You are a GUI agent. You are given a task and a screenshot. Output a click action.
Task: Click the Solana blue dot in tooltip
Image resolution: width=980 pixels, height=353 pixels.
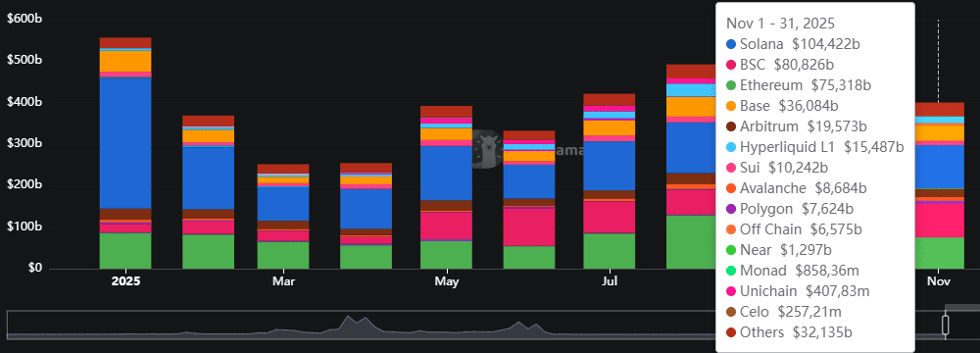[x=731, y=44]
